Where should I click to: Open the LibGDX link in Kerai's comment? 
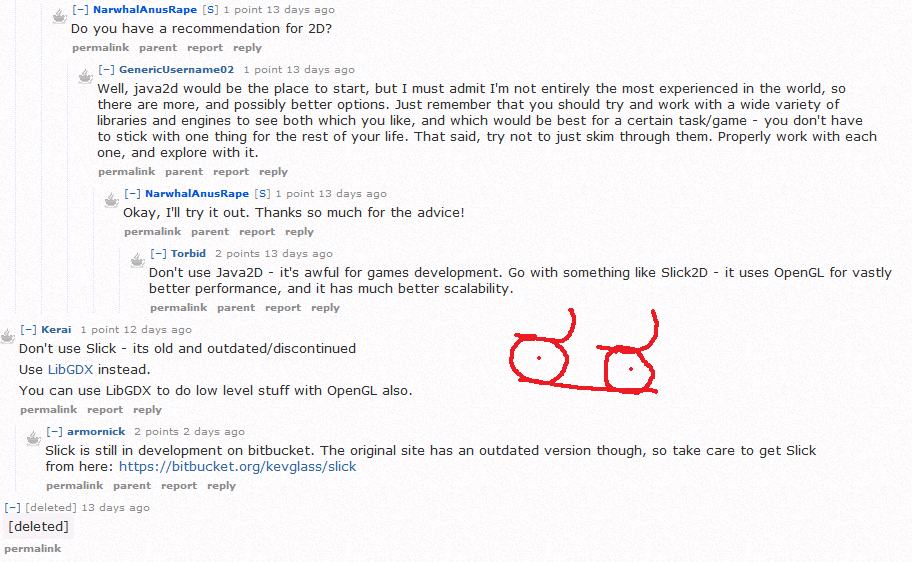tap(70, 369)
